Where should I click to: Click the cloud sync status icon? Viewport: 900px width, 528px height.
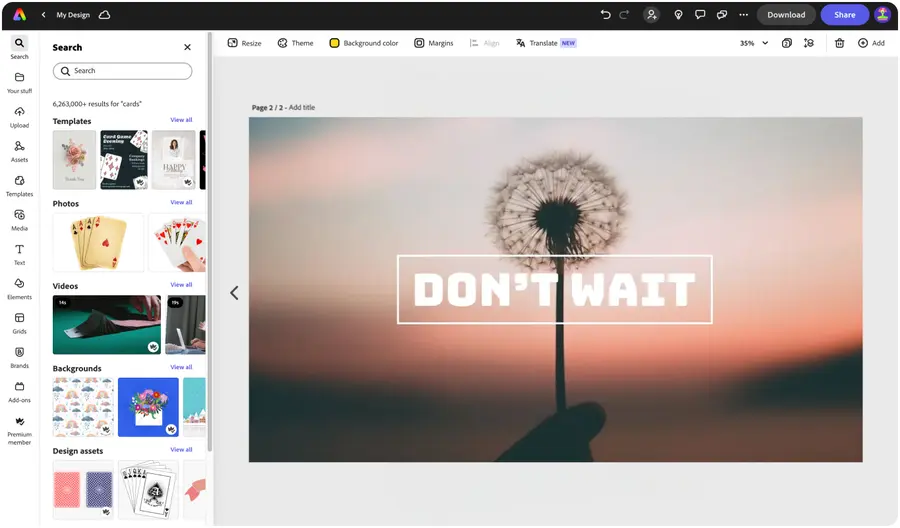105,15
